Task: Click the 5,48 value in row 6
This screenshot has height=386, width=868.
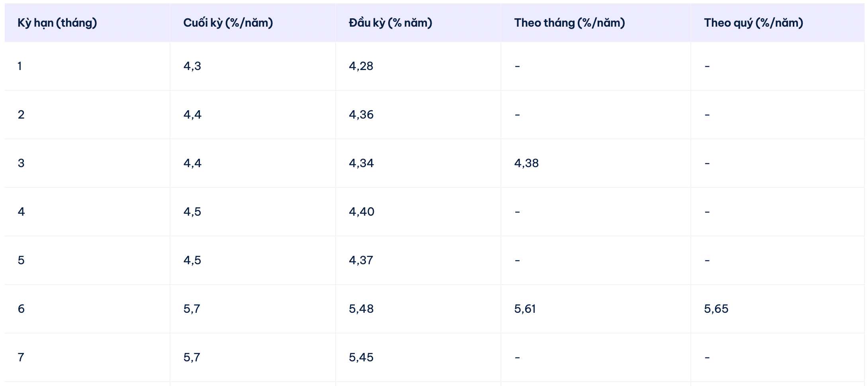Action: pyautogui.click(x=361, y=309)
